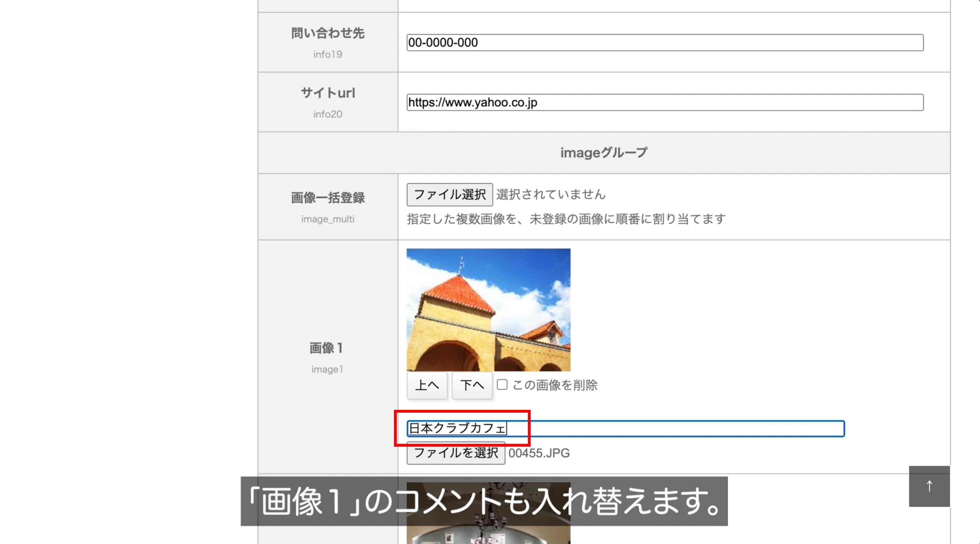The image size is (980, 544).
Task: Click the scroll-to-top arrow button
Action: [x=929, y=486]
